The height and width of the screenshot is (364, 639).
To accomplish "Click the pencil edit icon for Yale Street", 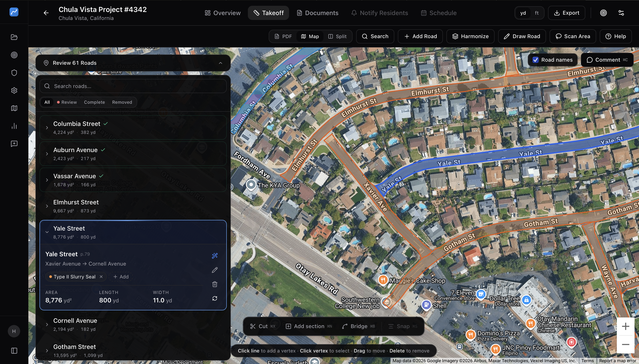I will coord(215,270).
